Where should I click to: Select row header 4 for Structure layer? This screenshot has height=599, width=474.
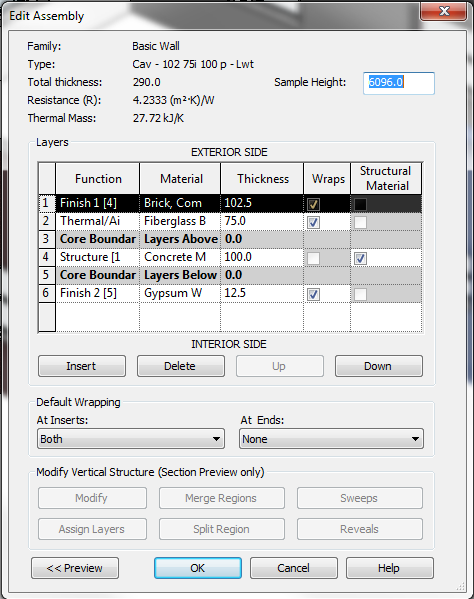pos(47,257)
